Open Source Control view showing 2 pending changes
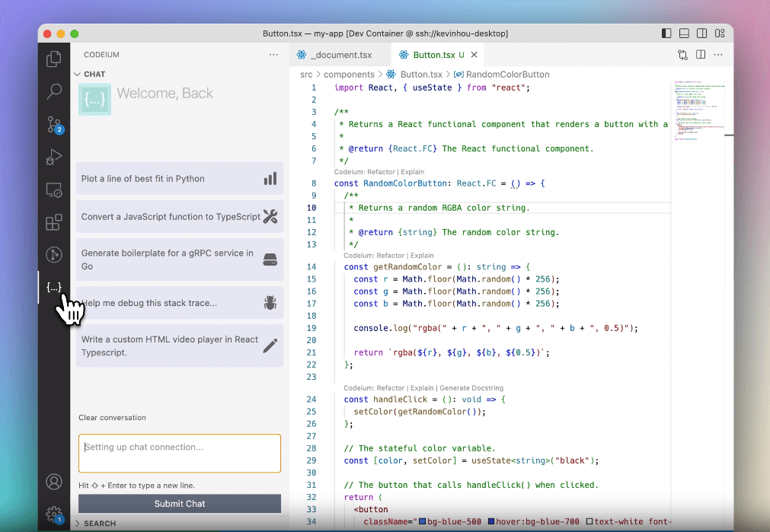 pos(54,124)
